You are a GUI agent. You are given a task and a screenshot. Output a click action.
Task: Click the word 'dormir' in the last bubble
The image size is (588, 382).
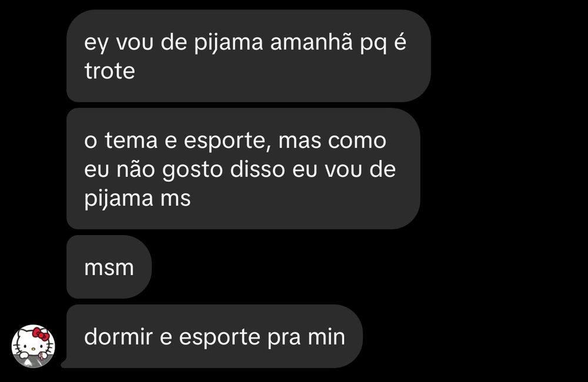pos(119,336)
